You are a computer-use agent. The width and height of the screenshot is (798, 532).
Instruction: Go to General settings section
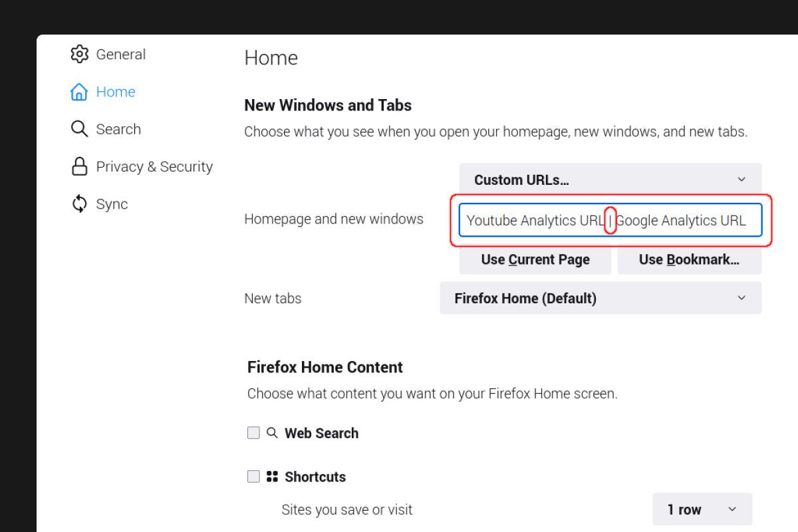120,55
